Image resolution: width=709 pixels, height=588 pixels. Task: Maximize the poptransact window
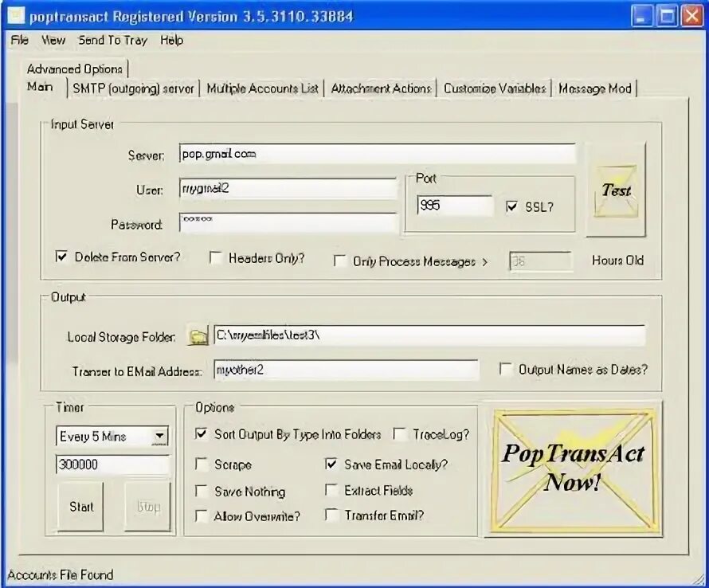pos(667,16)
